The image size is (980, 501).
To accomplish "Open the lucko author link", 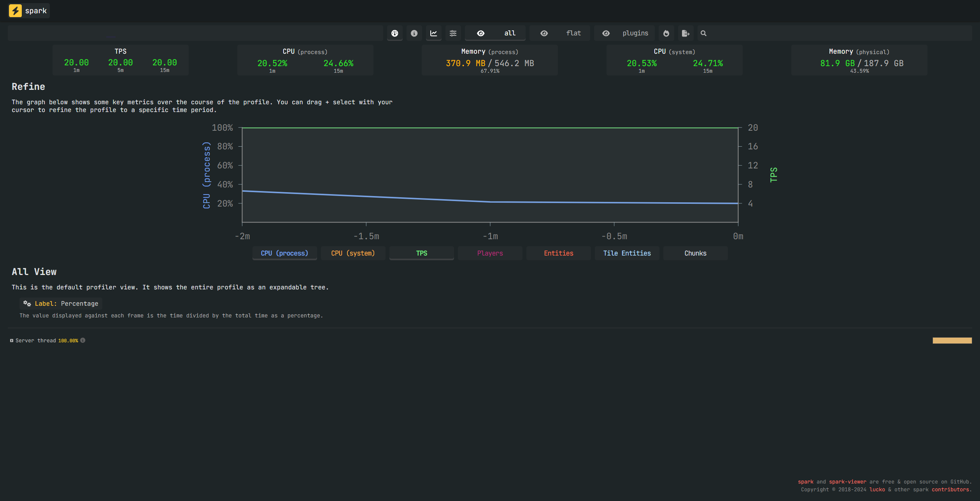I will (x=877, y=490).
